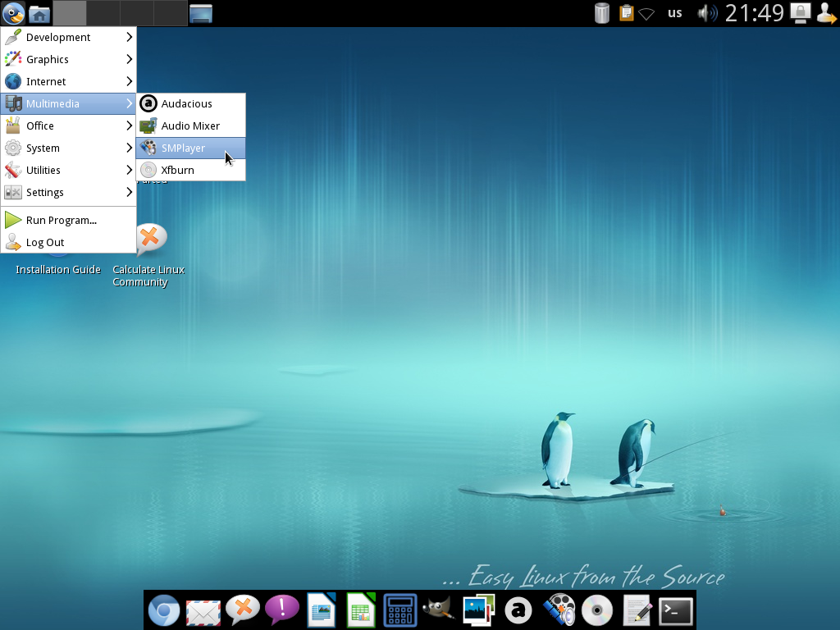Click Run Program... in the menu
Screen dimensions: 840x630
(61, 220)
